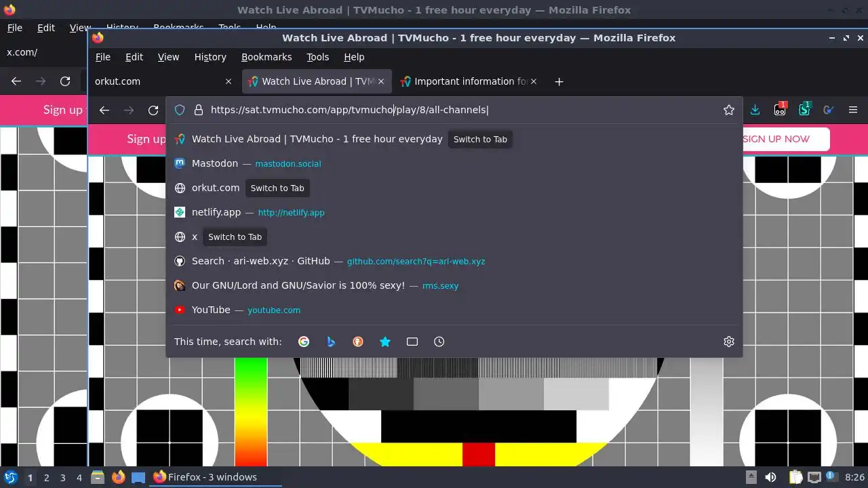Screen dimensions: 868x488
Task: Open the Bookmarks menu
Action: tap(267, 57)
